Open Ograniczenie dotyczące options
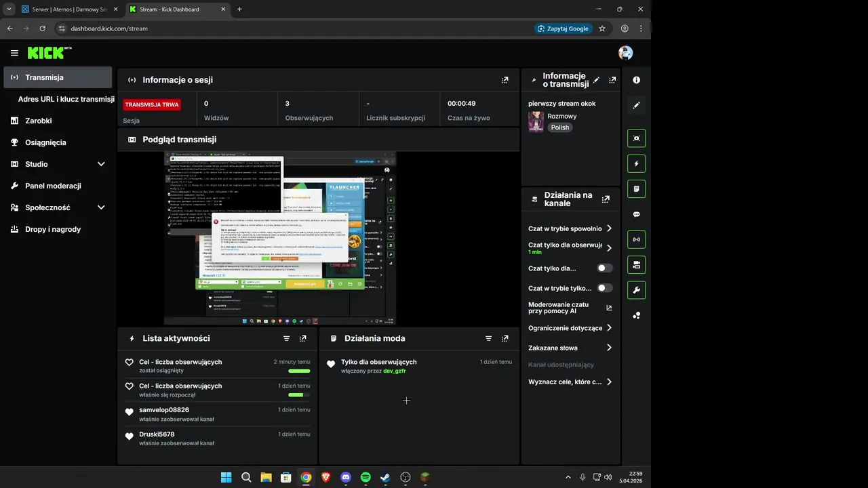The height and width of the screenshot is (488, 868). pos(570,328)
